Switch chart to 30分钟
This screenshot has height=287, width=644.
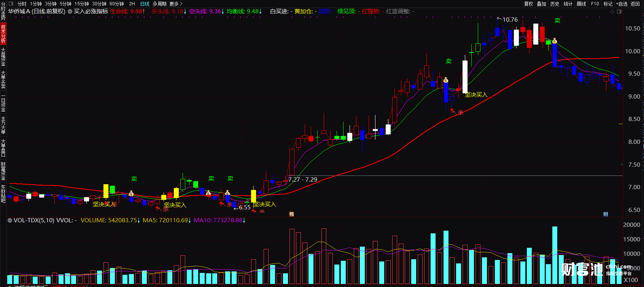99,4
